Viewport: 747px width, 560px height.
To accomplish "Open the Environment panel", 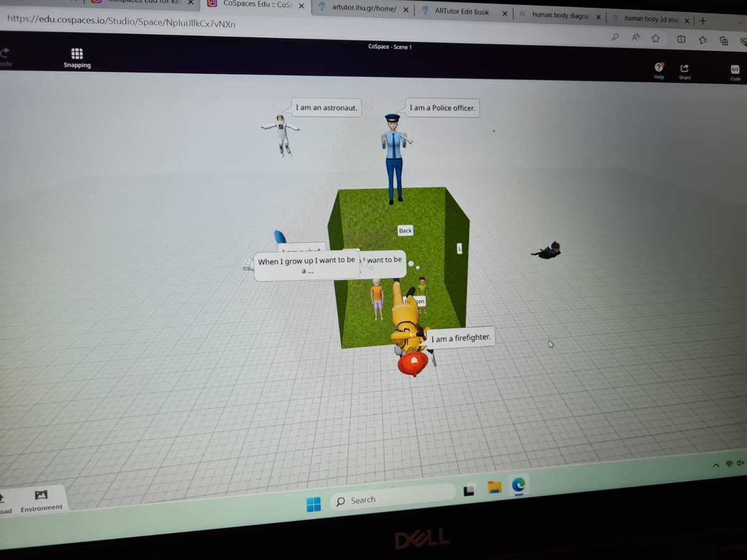I will [x=41, y=500].
